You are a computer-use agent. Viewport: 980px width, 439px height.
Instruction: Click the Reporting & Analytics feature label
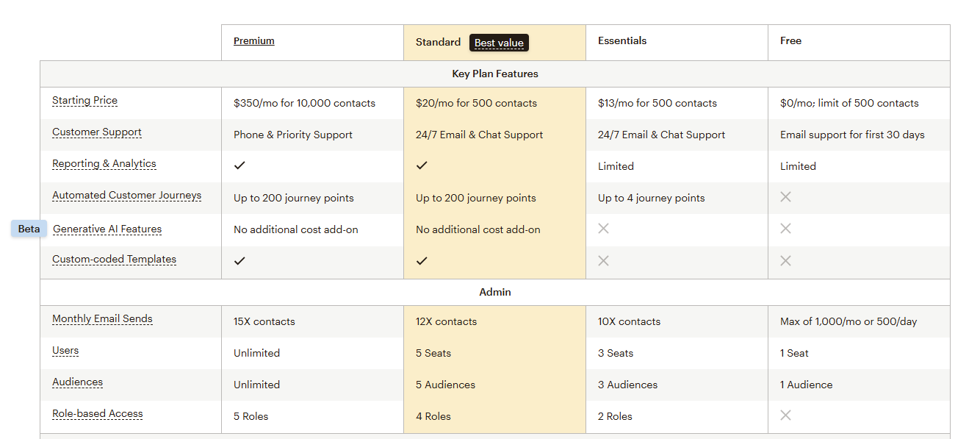pos(104,164)
